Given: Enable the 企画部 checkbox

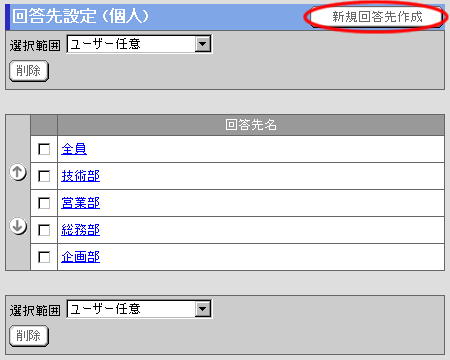Looking at the screenshot, I should 44,257.
